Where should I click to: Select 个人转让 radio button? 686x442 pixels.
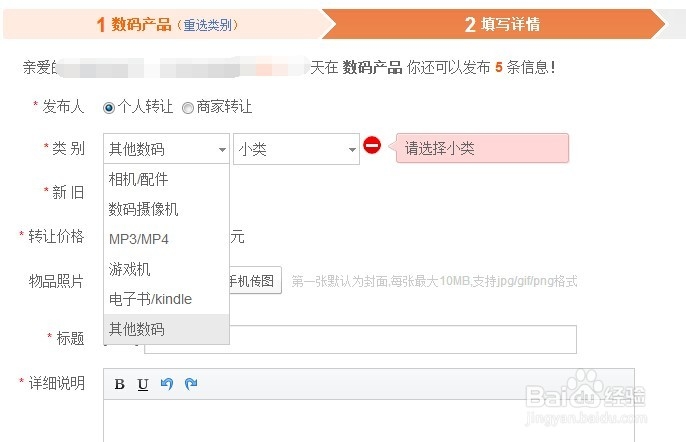click(108, 108)
